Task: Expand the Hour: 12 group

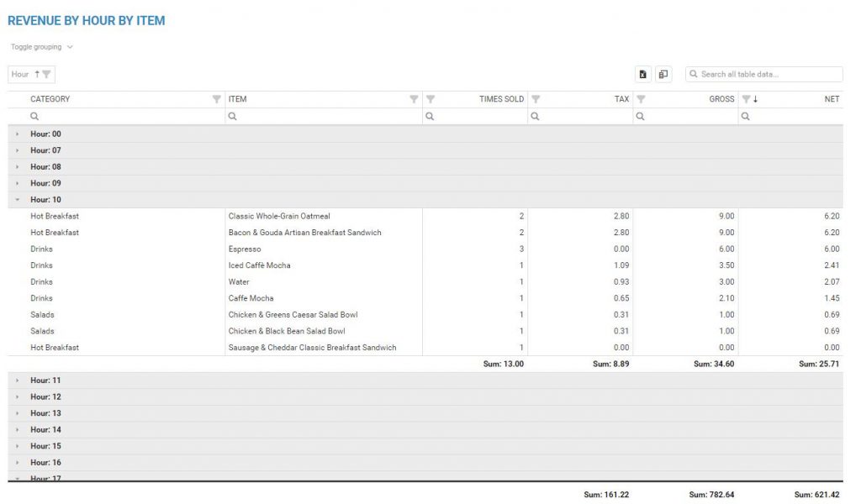Action: (18, 396)
